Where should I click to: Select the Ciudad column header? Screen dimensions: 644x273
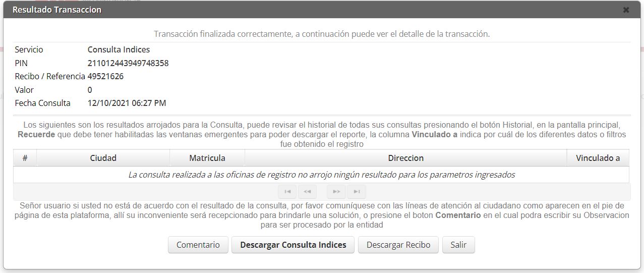click(103, 158)
